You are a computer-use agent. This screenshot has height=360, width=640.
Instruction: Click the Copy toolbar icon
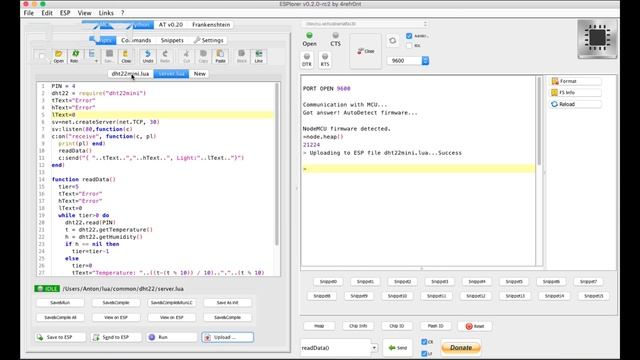pyautogui.click(x=203, y=56)
